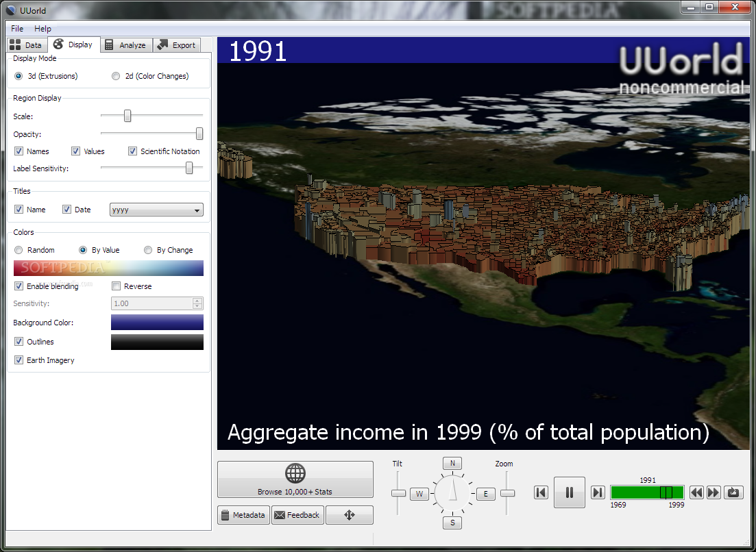This screenshot has width=756, height=552.
Task: Increase Sensitivity with the spinner arrows
Action: tap(197, 301)
